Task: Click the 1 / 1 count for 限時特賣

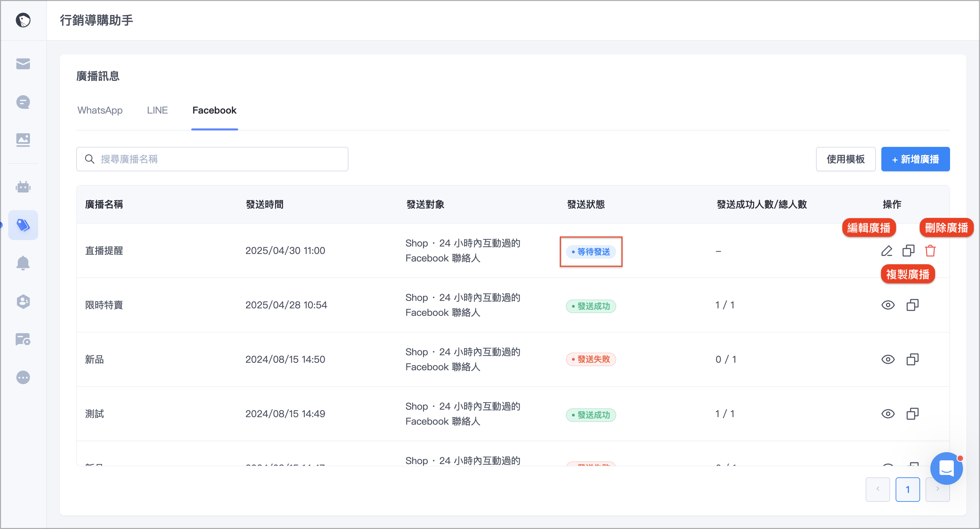Action: click(x=725, y=305)
